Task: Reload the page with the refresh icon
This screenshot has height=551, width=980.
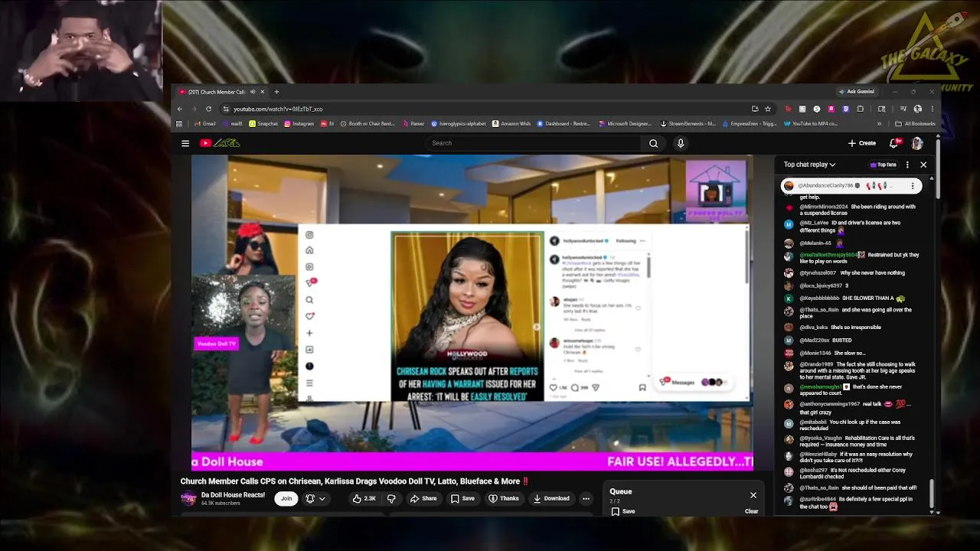Action: [208, 109]
